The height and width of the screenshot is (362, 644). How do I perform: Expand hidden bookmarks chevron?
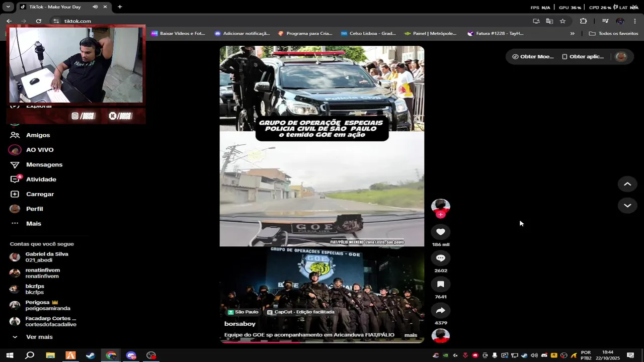(x=572, y=34)
